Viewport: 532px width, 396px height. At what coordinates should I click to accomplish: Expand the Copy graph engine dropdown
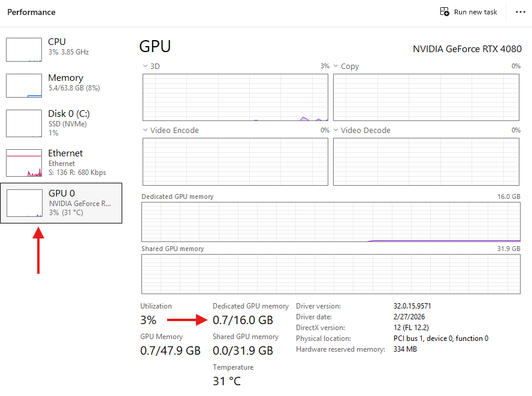click(x=336, y=66)
